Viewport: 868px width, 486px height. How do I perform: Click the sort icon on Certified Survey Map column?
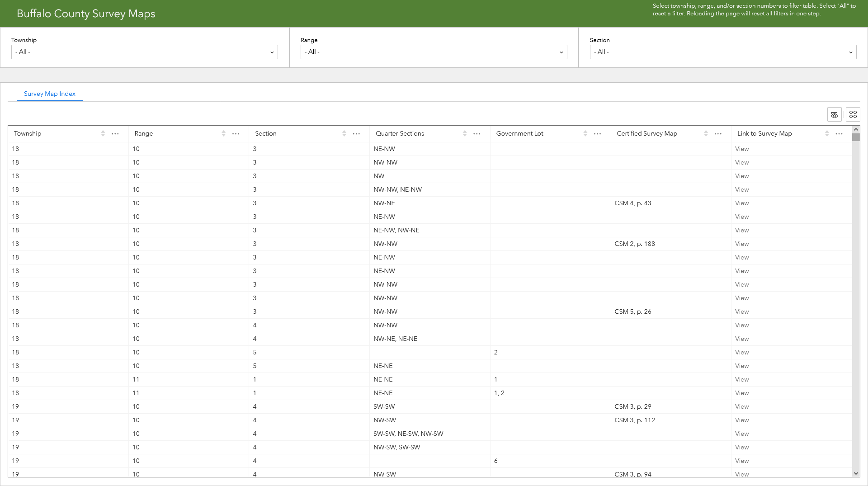[x=706, y=133]
